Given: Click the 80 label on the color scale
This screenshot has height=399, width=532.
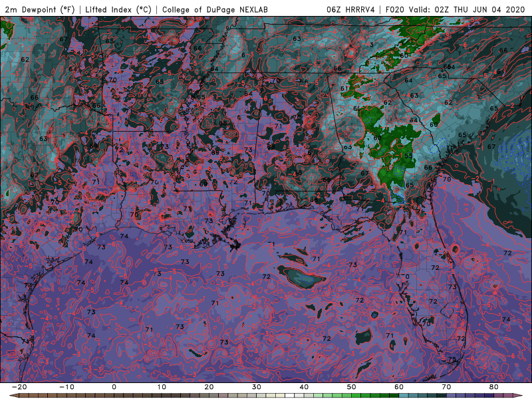Looking at the screenshot, I should click(x=494, y=387).
